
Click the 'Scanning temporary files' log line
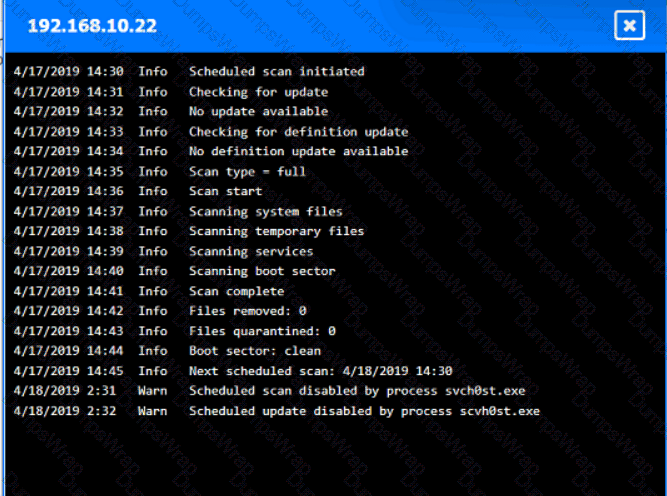(276, 231)
